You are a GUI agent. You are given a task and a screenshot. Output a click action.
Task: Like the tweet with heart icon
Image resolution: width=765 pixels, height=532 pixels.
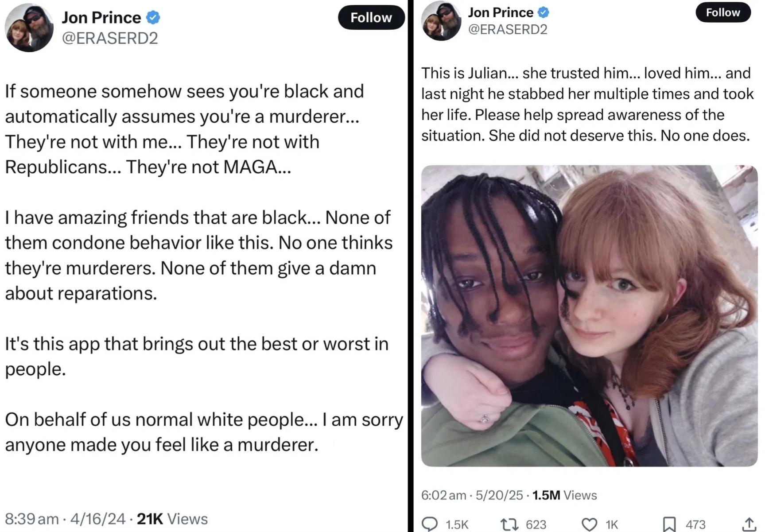tap(589, 524)
